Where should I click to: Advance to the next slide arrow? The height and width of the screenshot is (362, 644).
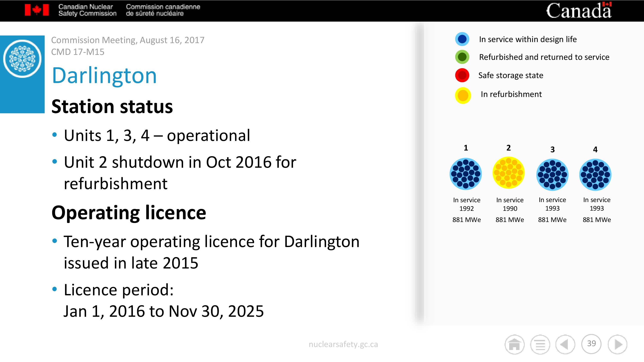point(618,344)
